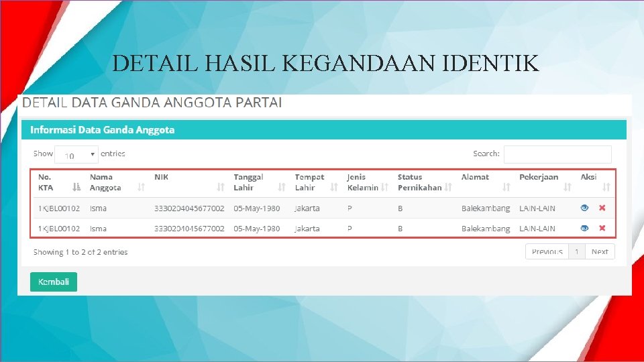Sort by Tanggal Lahir column arrow
This screenshot has height=362, width=644.
(281, 187)
